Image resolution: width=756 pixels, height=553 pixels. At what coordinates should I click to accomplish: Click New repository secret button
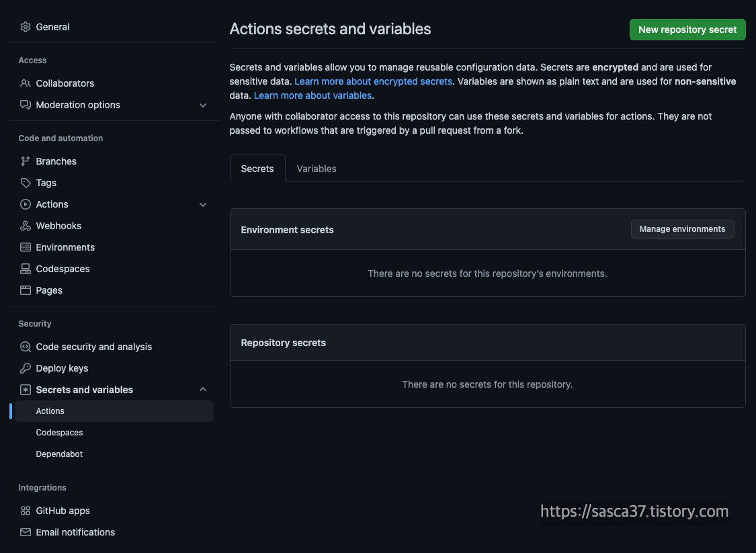coord(687,30)
